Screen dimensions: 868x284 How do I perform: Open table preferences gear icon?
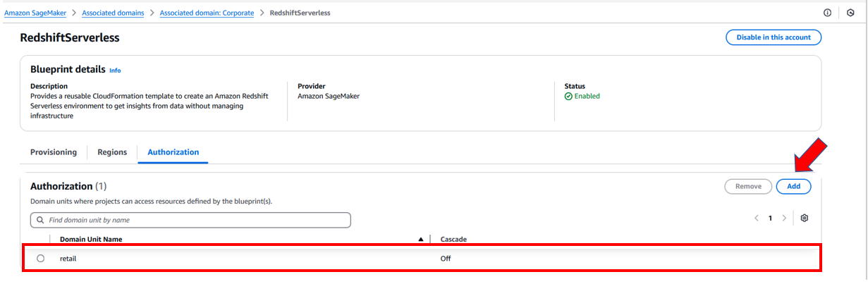[x=805, y=218]
